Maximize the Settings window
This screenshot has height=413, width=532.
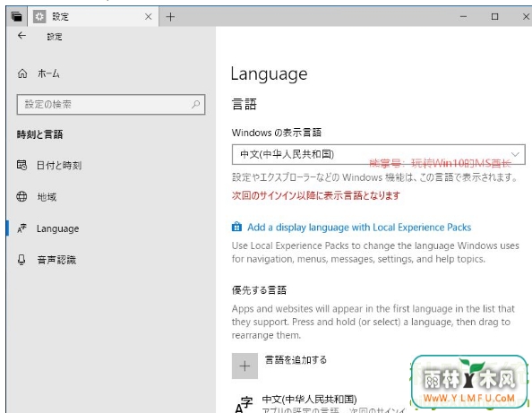click(x=494, y=16)
